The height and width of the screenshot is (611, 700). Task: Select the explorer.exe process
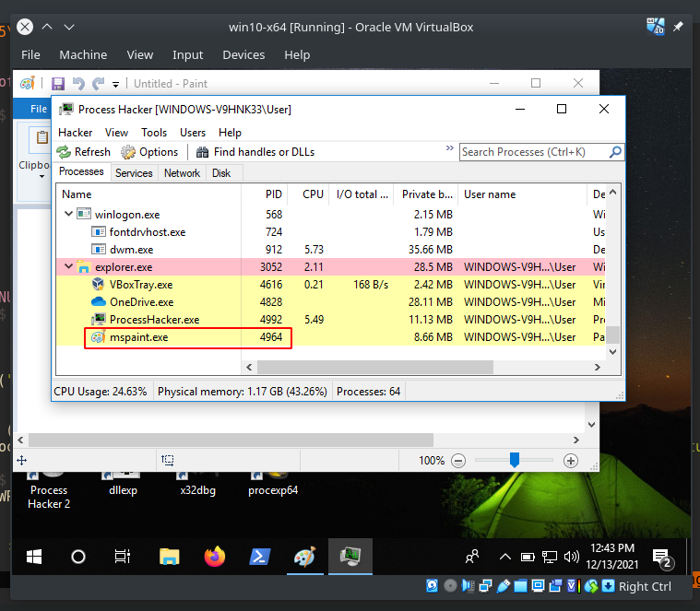330,266
